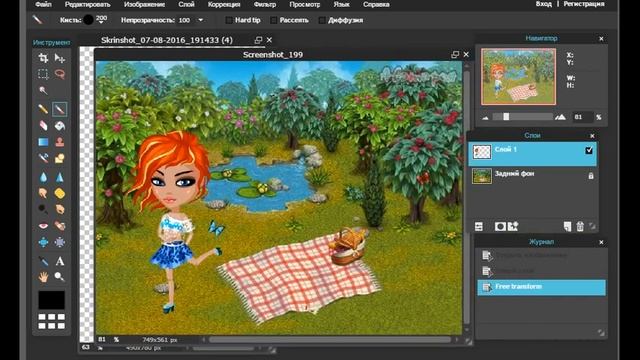Open the Непрозрачность dropdown arrow
640x360 pixels.
point(200,20)
